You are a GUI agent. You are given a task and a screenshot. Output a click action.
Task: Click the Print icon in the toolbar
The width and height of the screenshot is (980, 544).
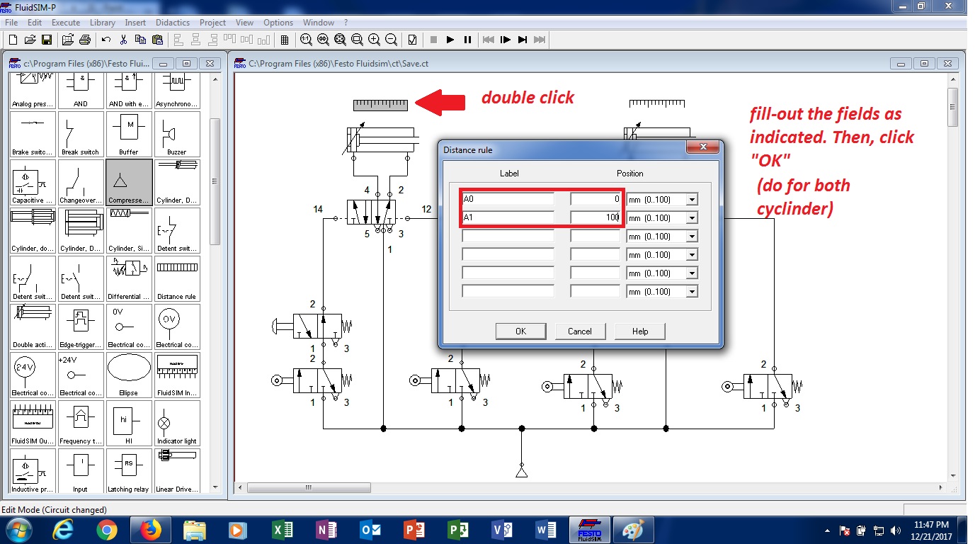pyautogui.click(x=85, y=40)
